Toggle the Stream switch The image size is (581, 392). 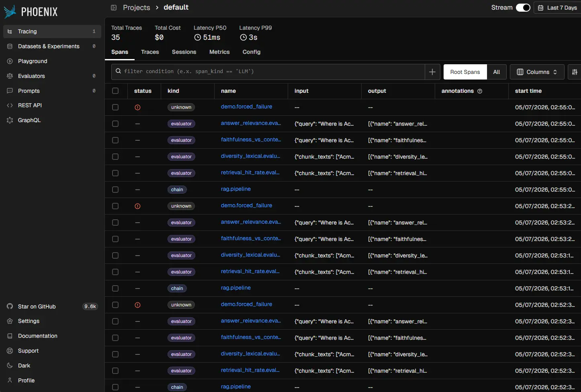523,8
